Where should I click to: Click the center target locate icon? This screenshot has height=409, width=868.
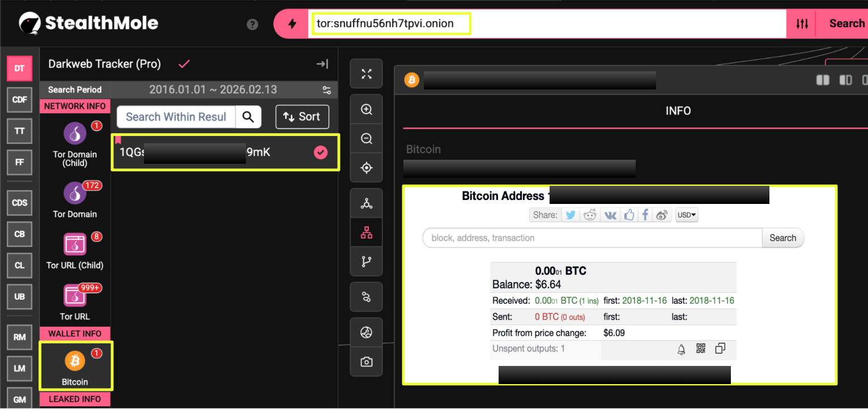367,168
